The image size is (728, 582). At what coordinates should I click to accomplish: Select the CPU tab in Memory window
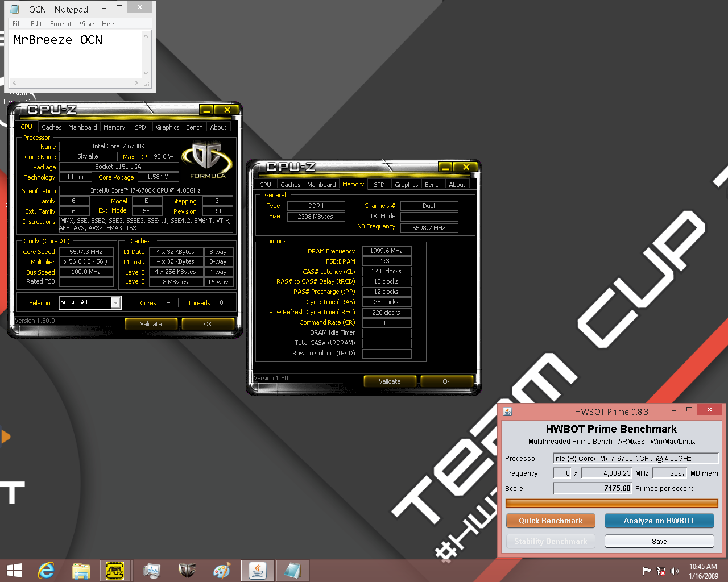pyautogui.click(x=266, y=185)
